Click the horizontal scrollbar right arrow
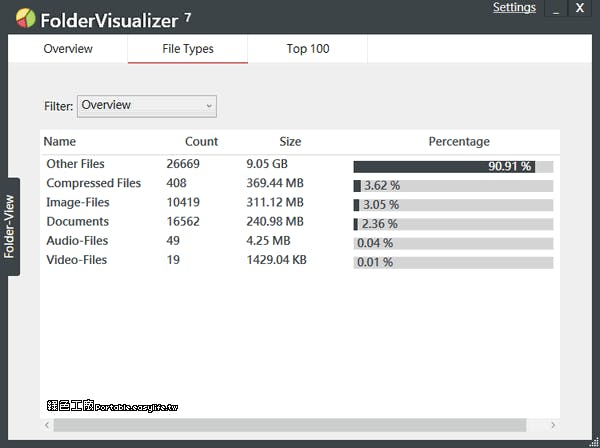This screenshot has height=448, width=600. (x=553, y=425)
